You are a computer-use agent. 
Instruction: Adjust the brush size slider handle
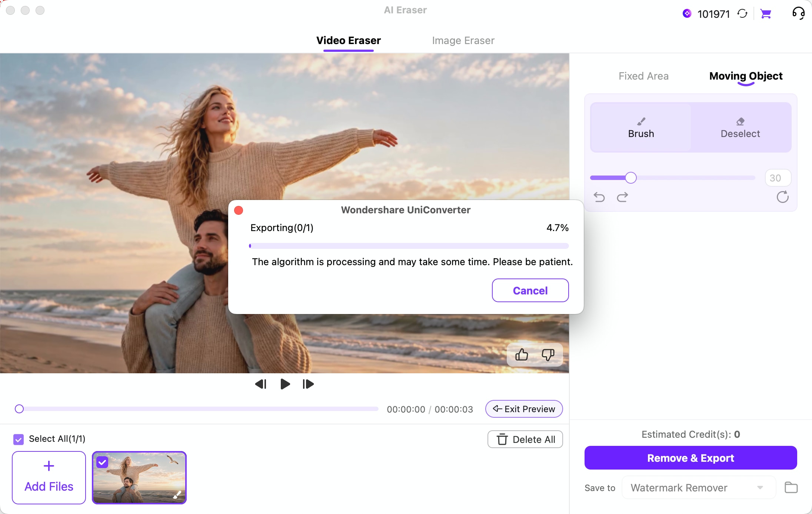click(x=630, y=178)
